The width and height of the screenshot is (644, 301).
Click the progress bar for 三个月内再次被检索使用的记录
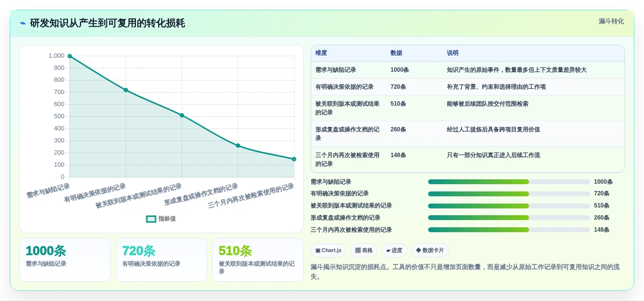pyautogui.click(x=509, y=230)
